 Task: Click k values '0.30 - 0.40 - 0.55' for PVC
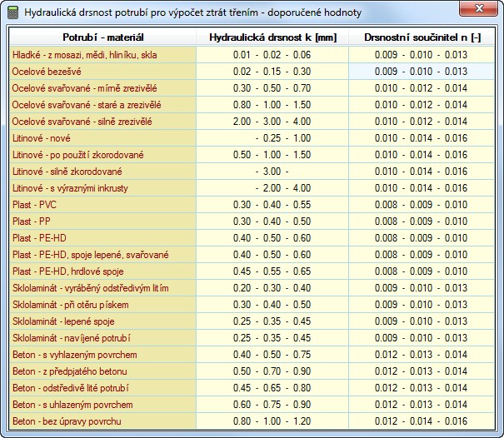(x=272, y=205)
